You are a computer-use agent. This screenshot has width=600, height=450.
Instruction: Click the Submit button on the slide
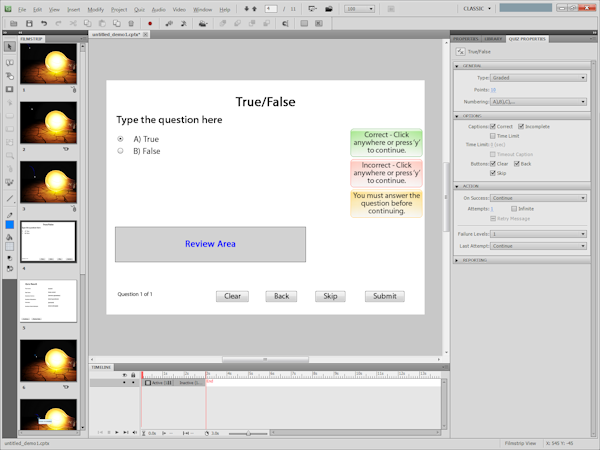[x=385, y=296]
